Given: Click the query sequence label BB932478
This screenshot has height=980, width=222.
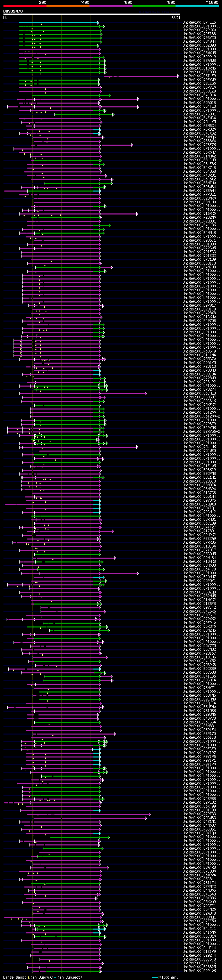Looking at the screenshot, I should click(13, 11).
